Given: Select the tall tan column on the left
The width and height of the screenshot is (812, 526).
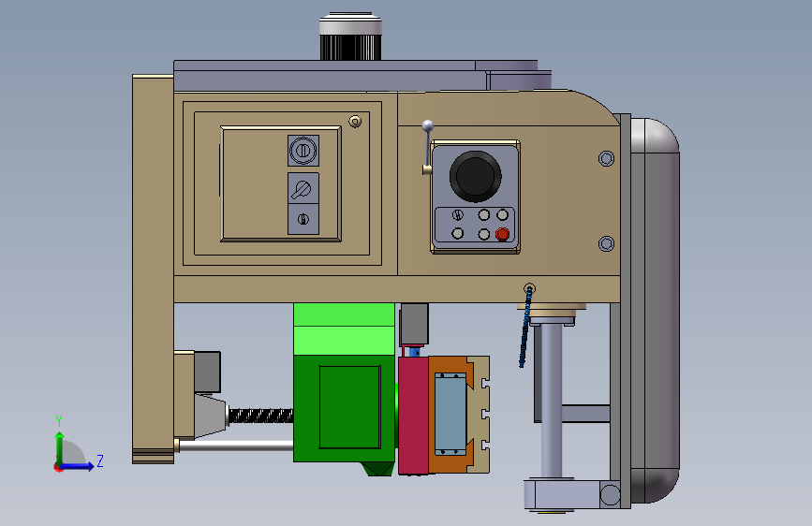Looking at the screenshot, I should point(153,270).
